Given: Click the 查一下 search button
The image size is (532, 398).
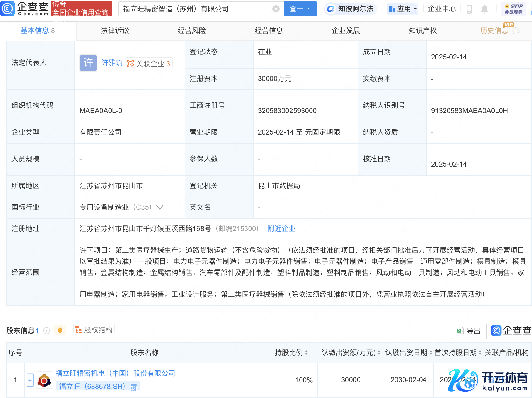Looking at the screenshot, I should [x=300, y=9].
